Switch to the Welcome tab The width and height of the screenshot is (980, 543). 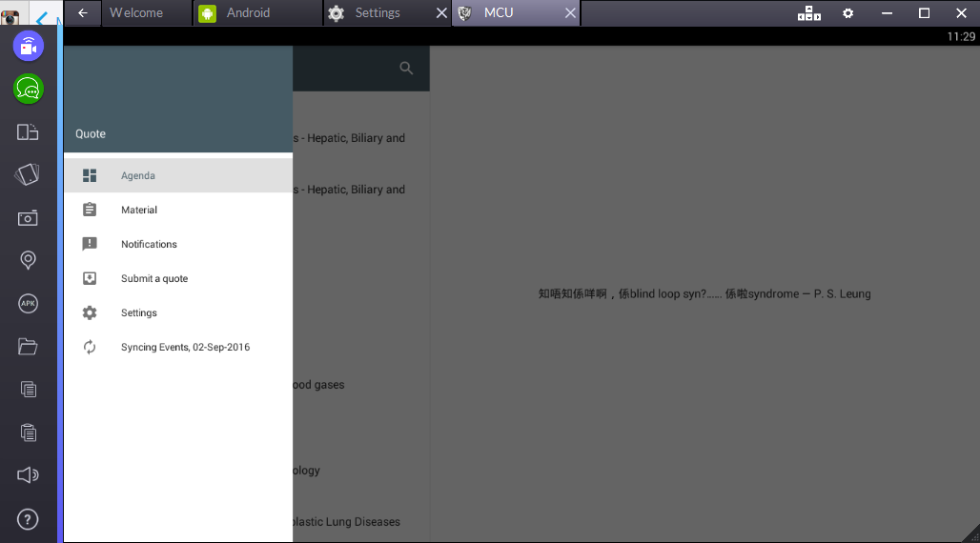(x=136, y=13)
